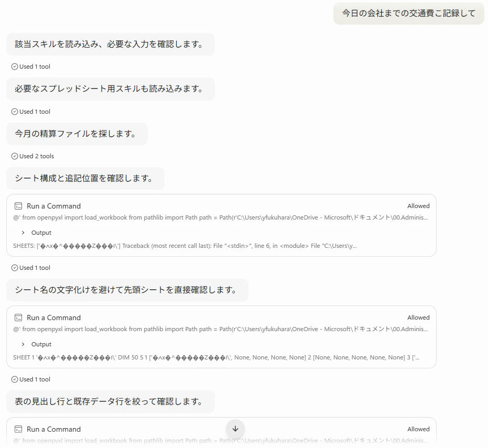Viewport: 488px width, 448px height.
Task: Click message 表の見出し行と既存データ行を絞って
Action: (111, 402)
